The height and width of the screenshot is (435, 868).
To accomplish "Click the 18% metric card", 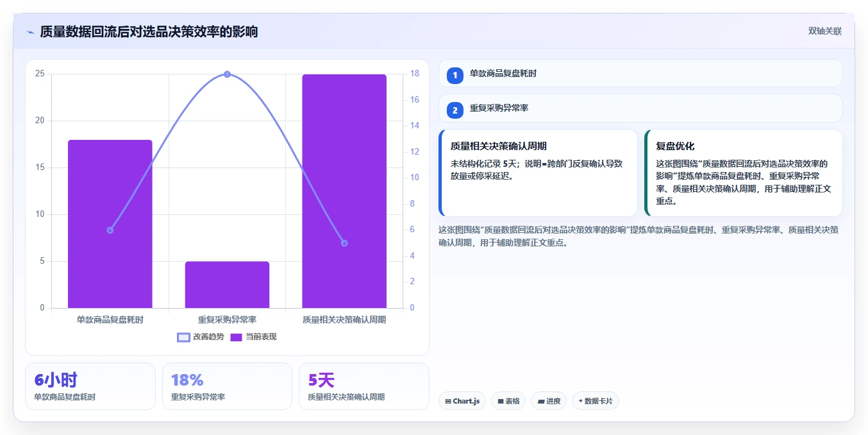I will coord(227,386).
